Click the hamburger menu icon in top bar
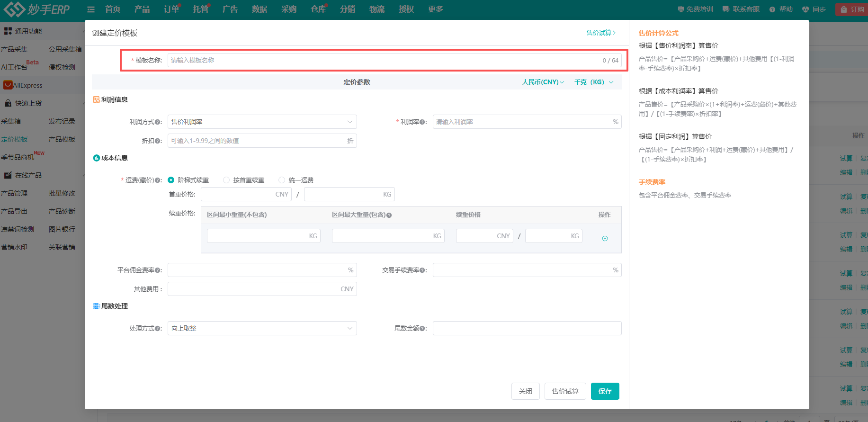This screenshot has width=868, height=422. click(x=91, y=9)
